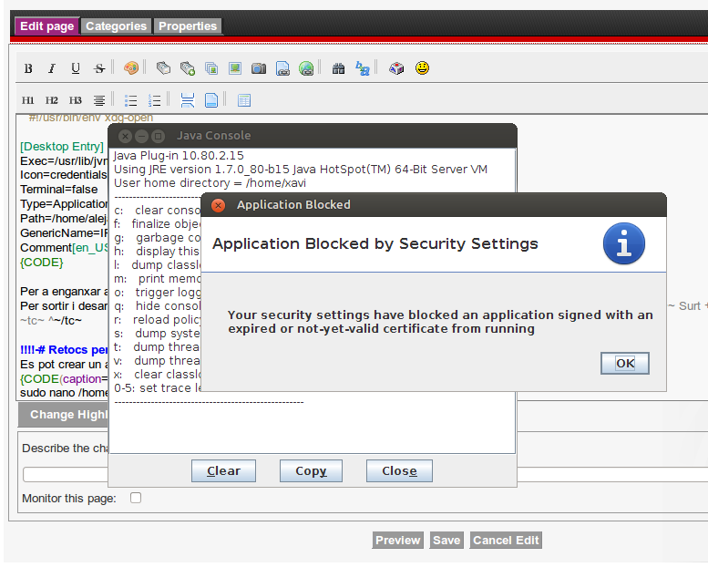The height and width of the screenshot is (588, 708).
Task: Open the image gallery chooser icon
Action: click(x=211, y=68)
